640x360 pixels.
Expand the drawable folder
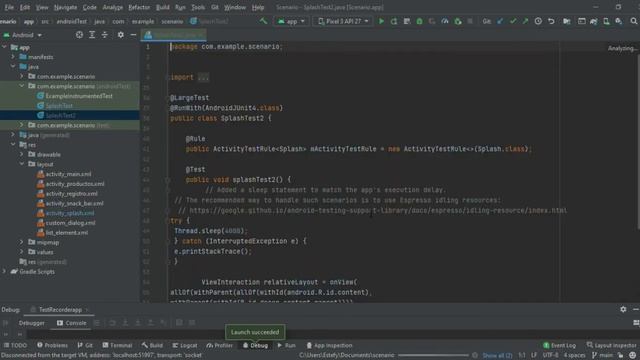pyautogui.click(x=22, y=155)
